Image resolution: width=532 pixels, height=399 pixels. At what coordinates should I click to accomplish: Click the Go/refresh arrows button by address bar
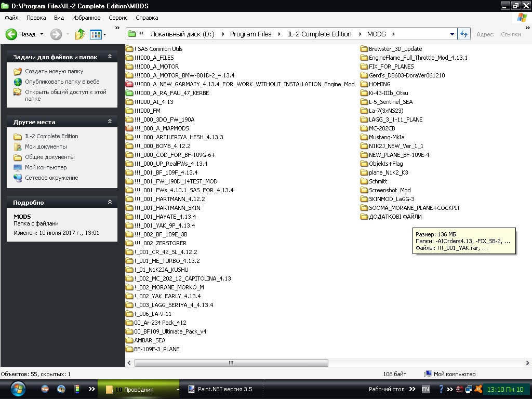tap(464, 34)
